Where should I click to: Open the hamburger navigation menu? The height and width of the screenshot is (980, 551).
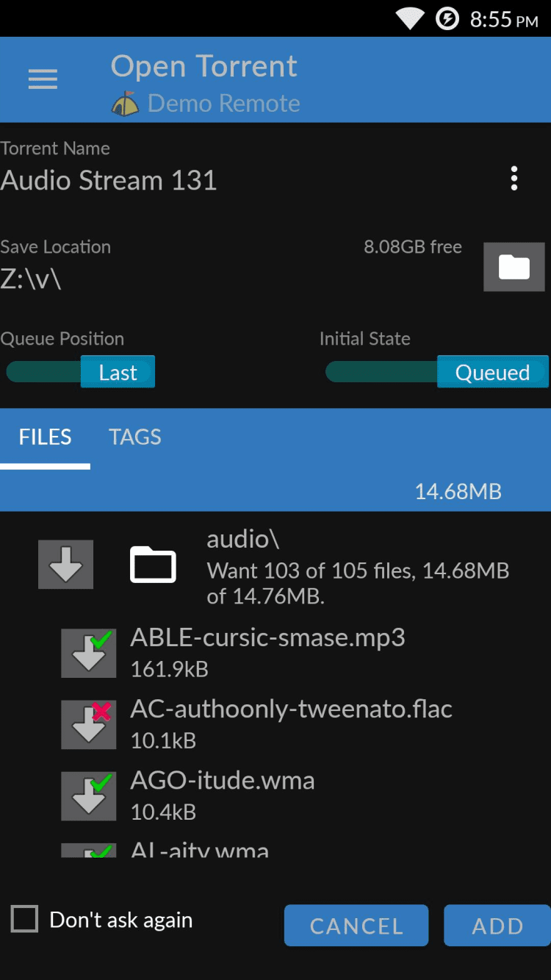[43, 79]
